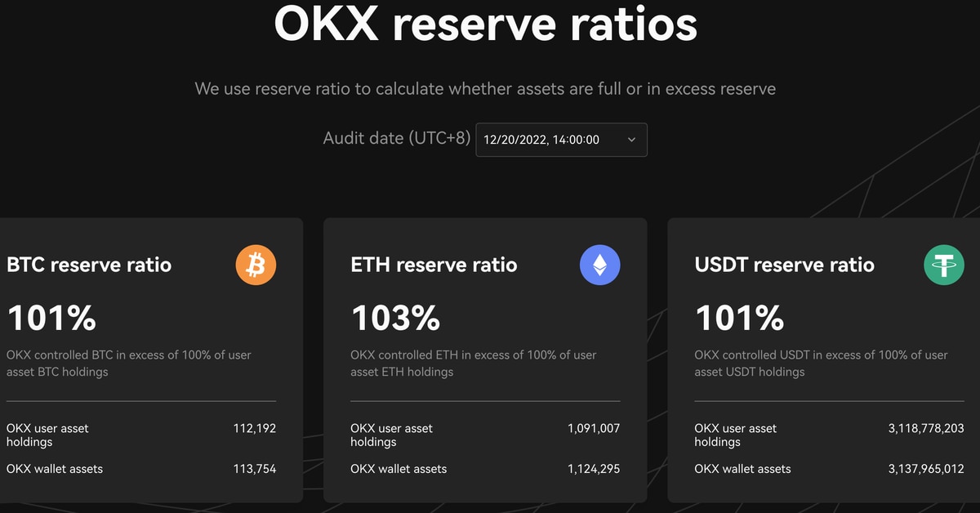
Task: Click the 101% value in the USDT card
Action: pyautogui.click(x=739, y=318)
